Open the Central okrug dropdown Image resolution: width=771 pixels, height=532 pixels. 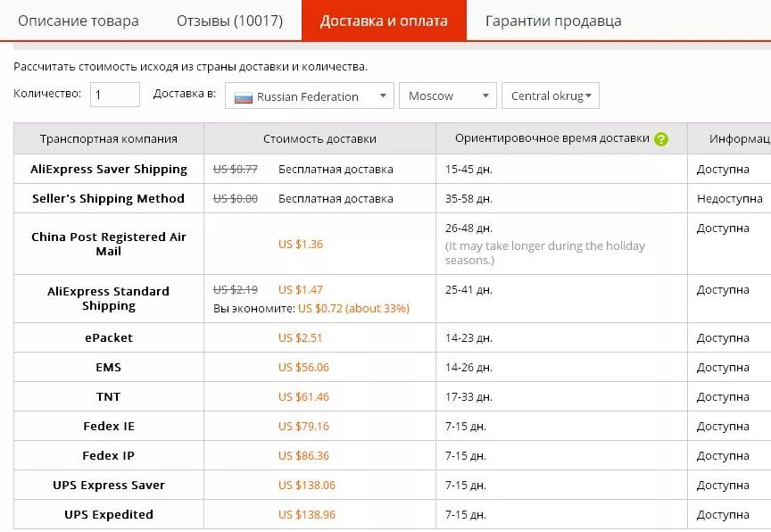(551, 96)
